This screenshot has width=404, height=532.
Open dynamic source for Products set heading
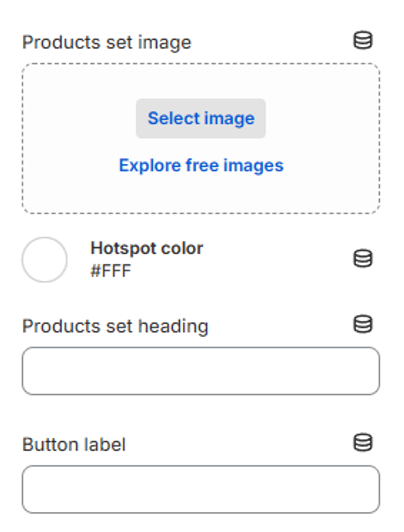click(363, 324)
